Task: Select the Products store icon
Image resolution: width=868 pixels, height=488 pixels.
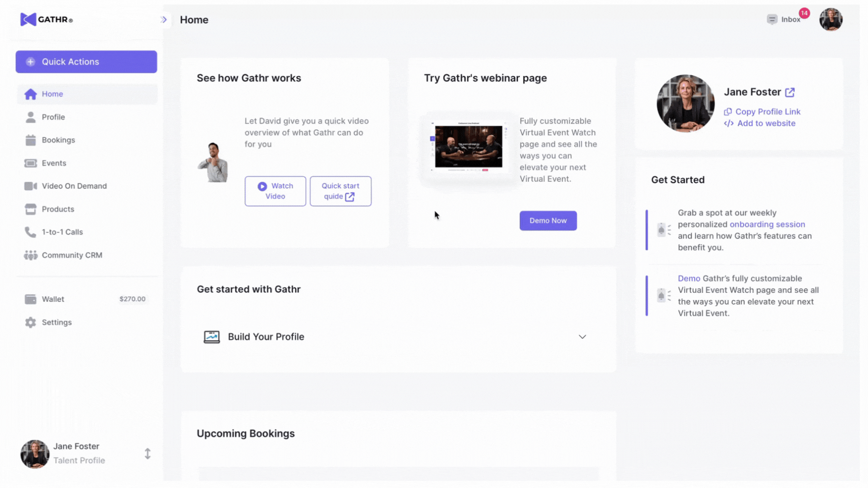Action: coord(30,209)
